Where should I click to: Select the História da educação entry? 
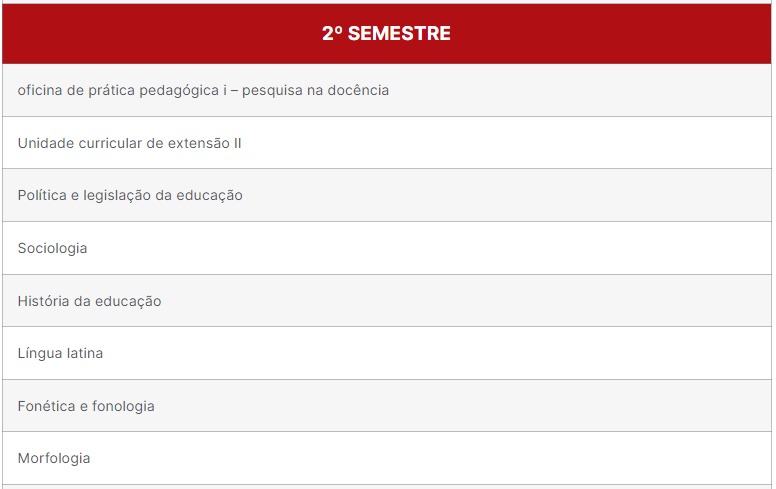coord(387,300)
